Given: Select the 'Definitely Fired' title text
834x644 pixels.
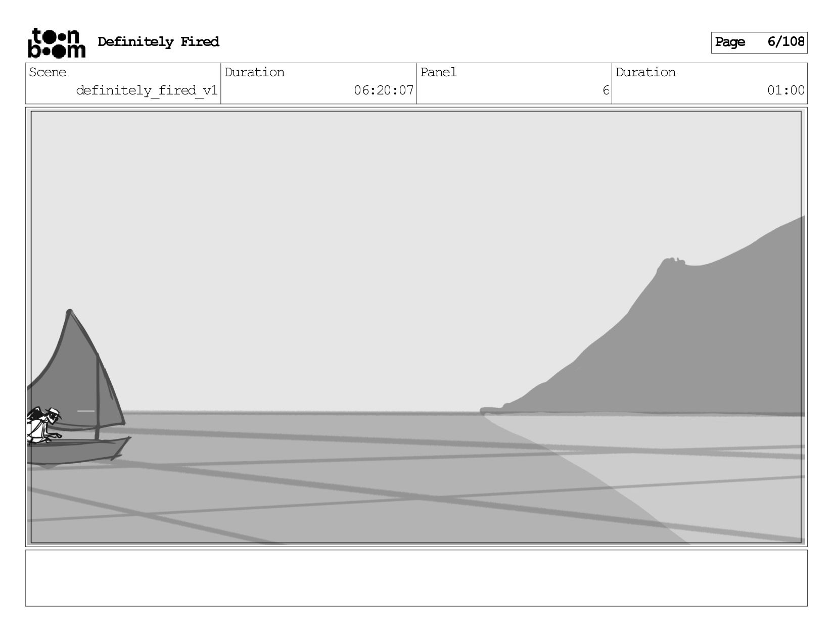Looking at the screenshot, I should pyautogui.click(x=158, y=42).
